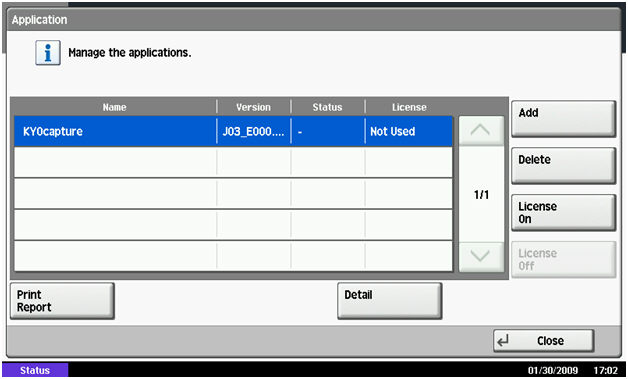Delete the selected application
This screenshot has width=628, height=379.
coord(563,165)
